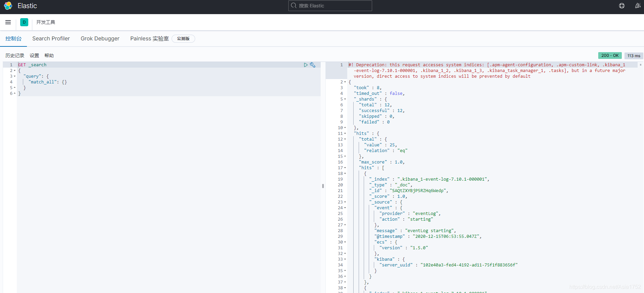644x293 pixels.
Task: Open the request wrench actions menu
Action: tap(313, 65)
